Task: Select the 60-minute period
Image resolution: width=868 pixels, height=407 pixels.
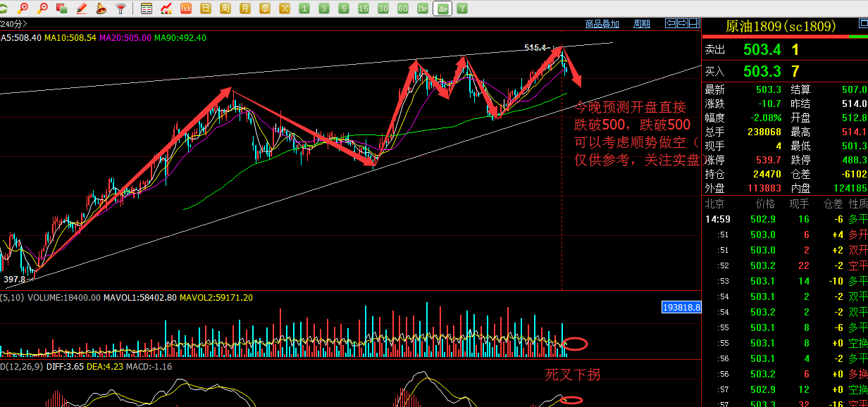Action: tap(403, 8)
